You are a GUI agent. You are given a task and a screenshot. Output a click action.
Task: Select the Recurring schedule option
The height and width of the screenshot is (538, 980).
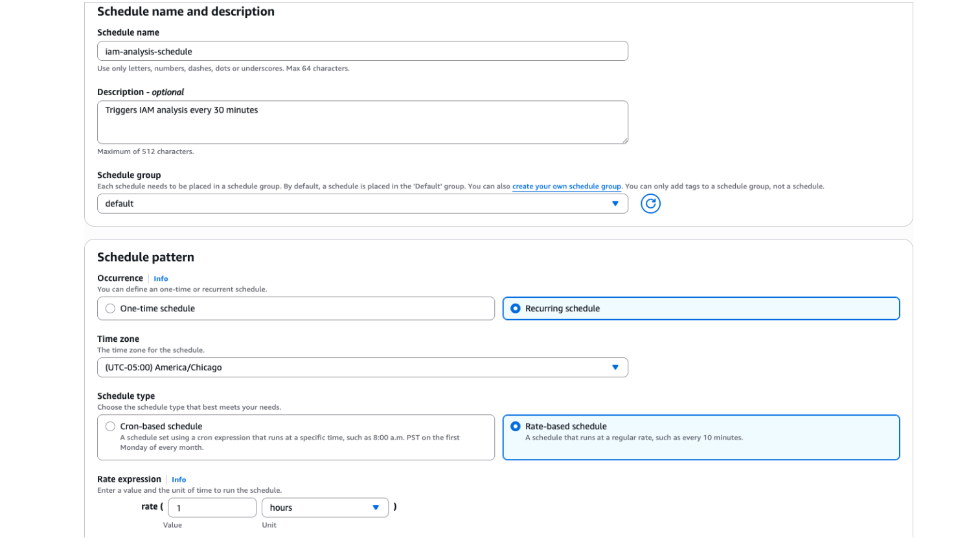[562, 309]
